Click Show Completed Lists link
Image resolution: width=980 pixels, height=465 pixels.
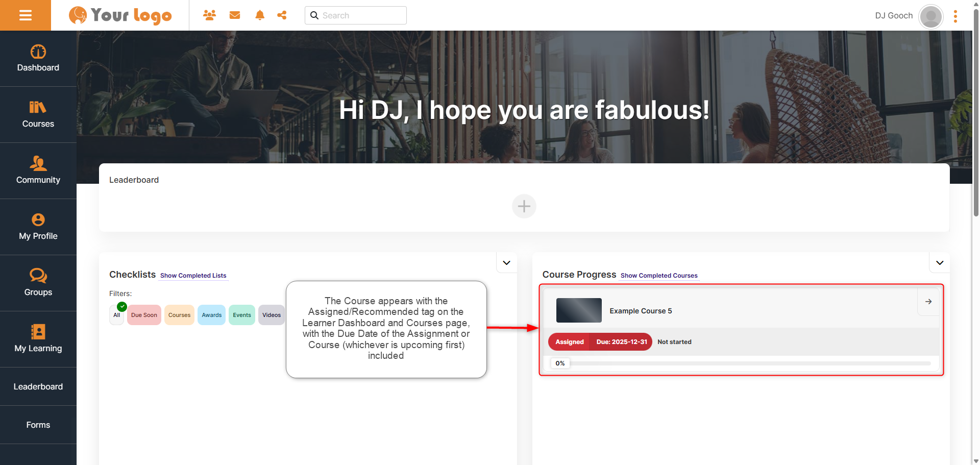click(x=193, y=276)
